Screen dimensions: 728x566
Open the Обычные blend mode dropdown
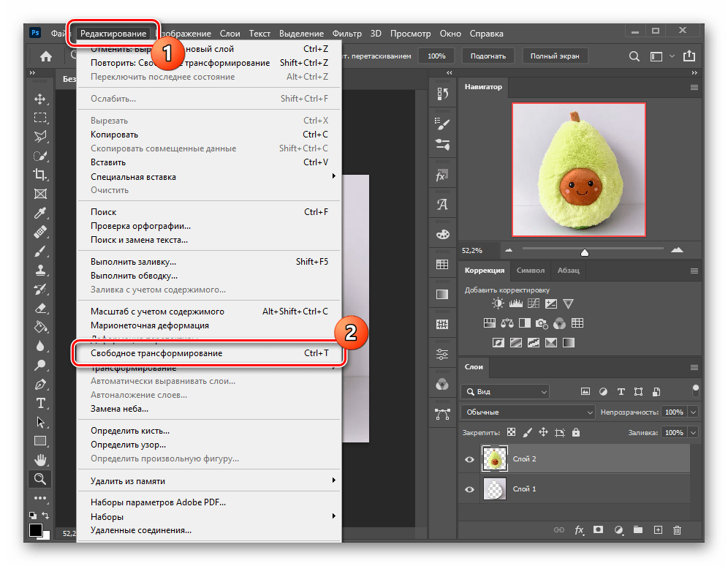[528, 412]
